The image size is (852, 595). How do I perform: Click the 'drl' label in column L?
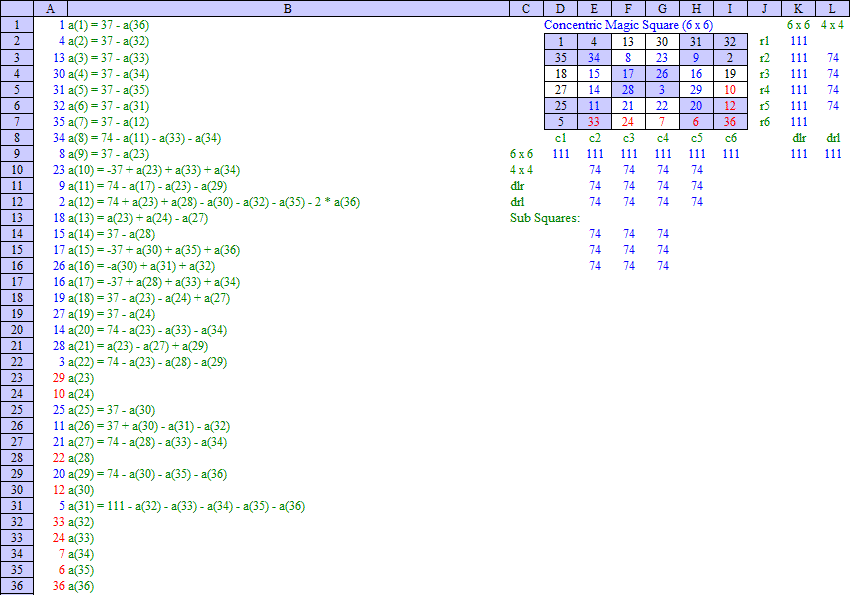click(x=833, y=138)
